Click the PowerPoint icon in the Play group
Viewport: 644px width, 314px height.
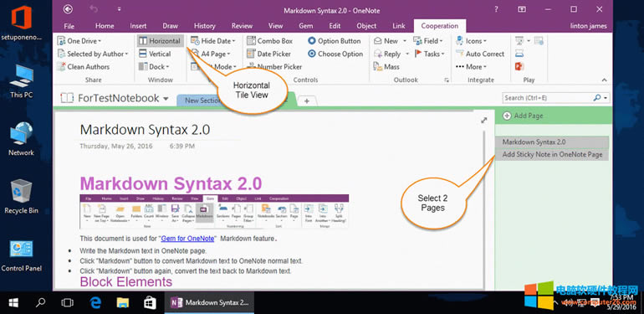519,66
